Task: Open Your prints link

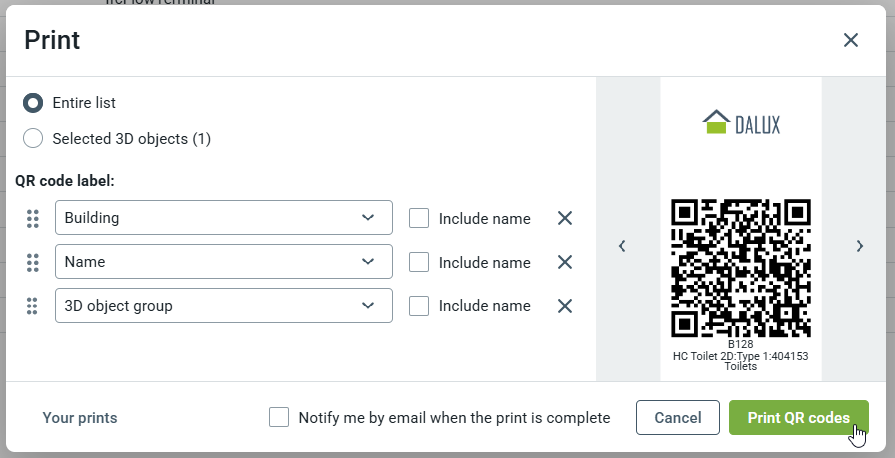Action: (x=80, y=418)
